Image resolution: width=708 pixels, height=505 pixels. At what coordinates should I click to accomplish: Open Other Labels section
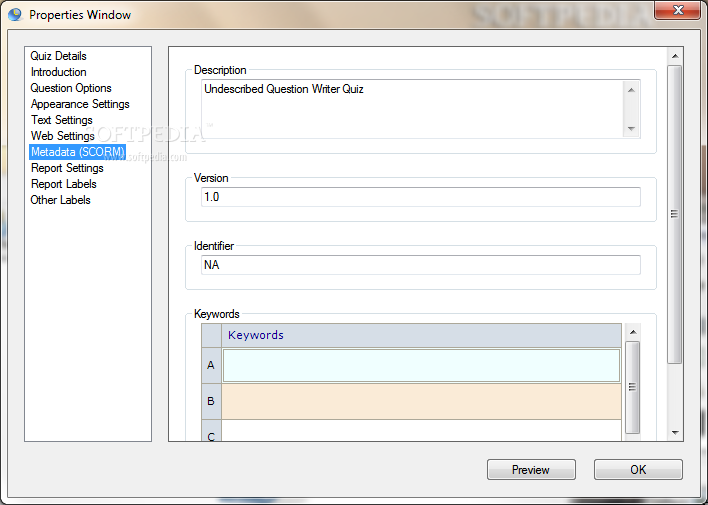coord(60,200)
